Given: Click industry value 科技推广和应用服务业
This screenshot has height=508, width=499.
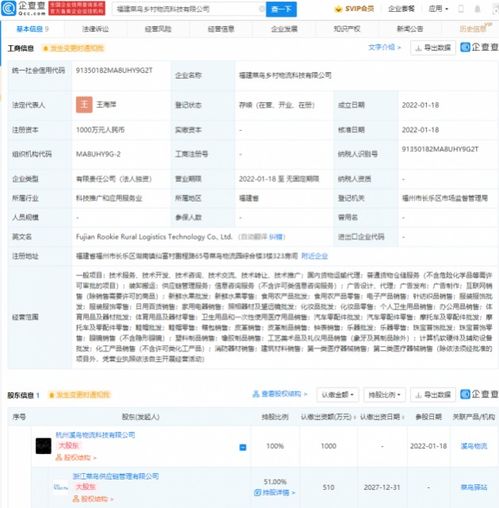Looking at the screenshot, I should tap(109, 198).
